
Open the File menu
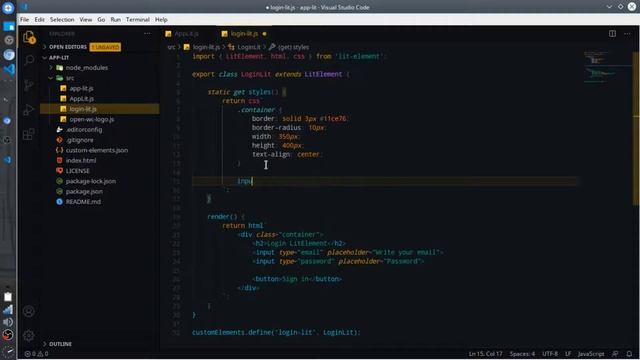24,20
